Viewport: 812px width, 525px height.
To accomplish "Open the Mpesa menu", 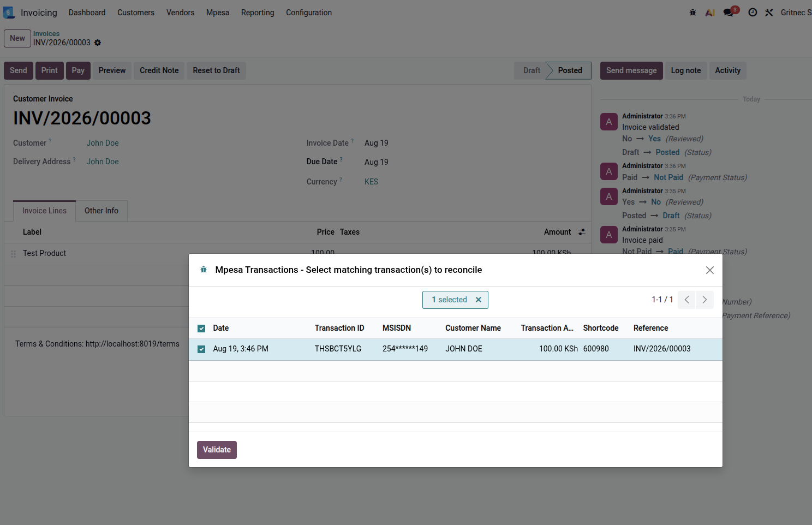I will pyautogui.click(x=218, y=13).
